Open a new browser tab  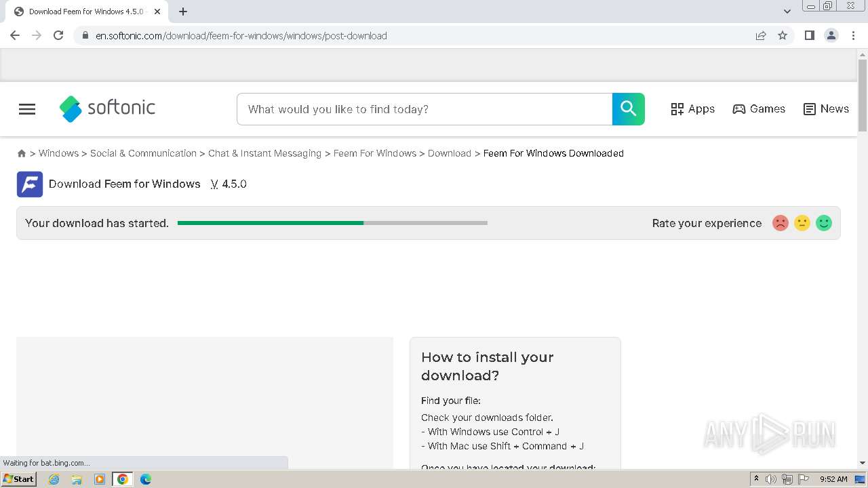point(183,12)
